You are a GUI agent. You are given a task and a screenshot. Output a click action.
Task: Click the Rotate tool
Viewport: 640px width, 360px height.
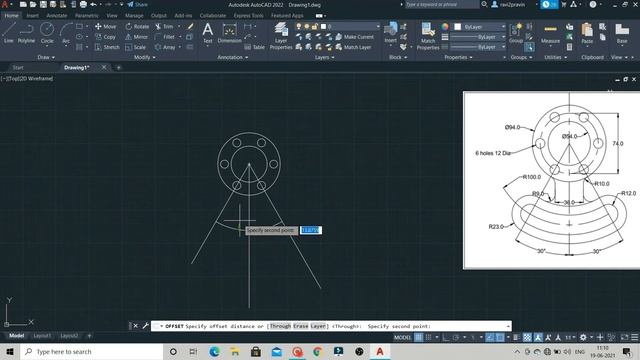coord(137,27)
